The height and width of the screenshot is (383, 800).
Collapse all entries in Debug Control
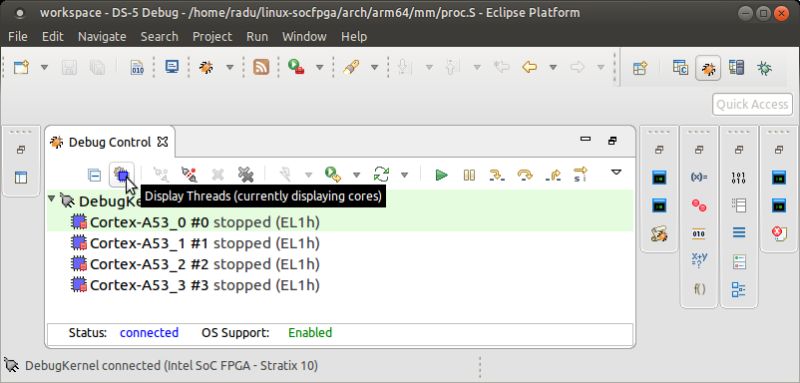94,175
